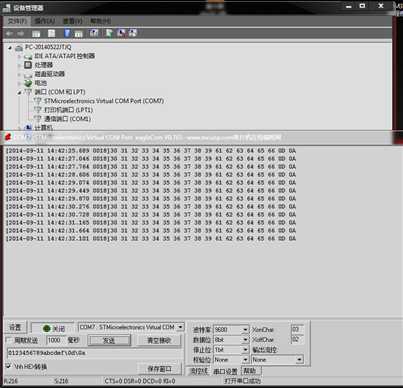Click the uninstall device toolbar icon
The width and height of the screenshot is (403, 388).
(x=121, y=33)
